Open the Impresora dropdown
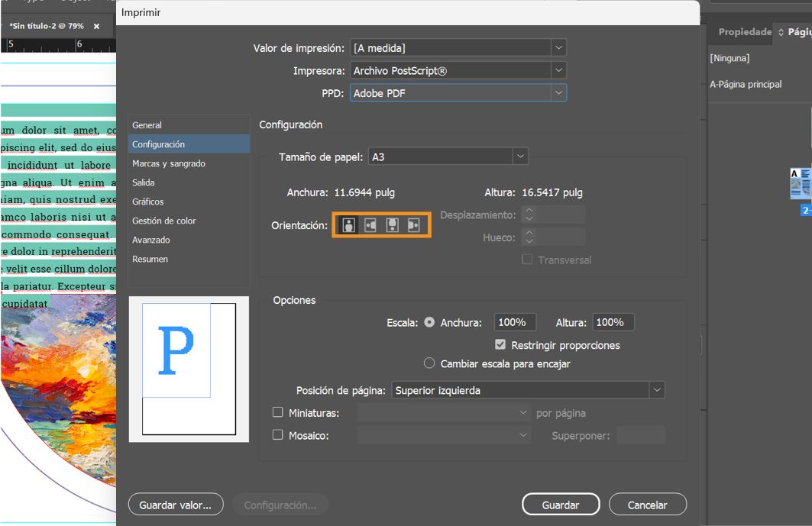Screen dimensions: 812x526 click(x=458, y=70)
